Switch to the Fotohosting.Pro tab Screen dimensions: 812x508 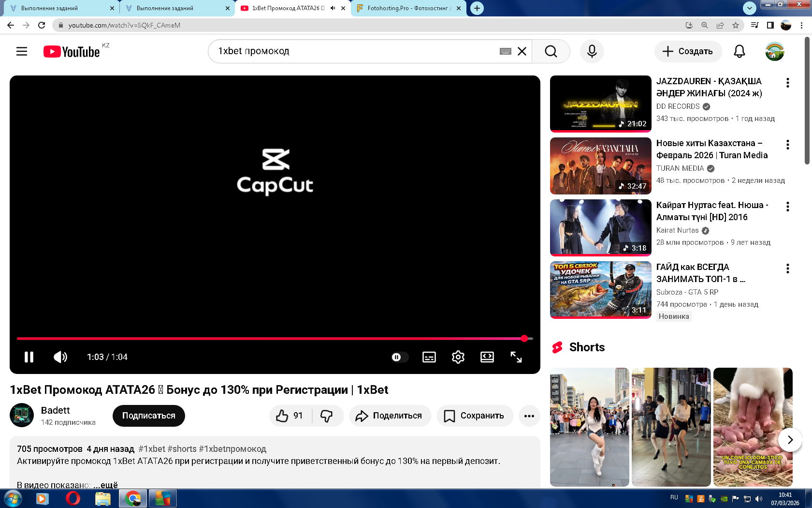point(409,8)
